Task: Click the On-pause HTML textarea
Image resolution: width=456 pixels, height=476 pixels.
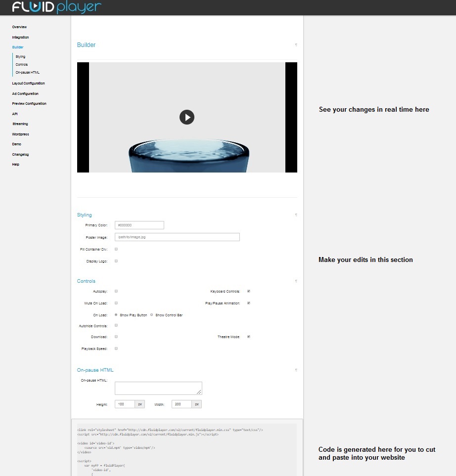Action: tap(158, 389)
